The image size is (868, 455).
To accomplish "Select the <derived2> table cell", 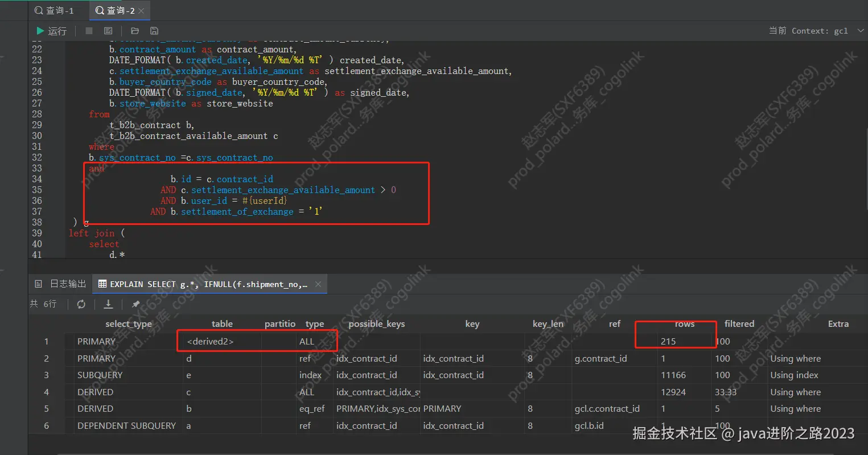I will tap(222, 342).
